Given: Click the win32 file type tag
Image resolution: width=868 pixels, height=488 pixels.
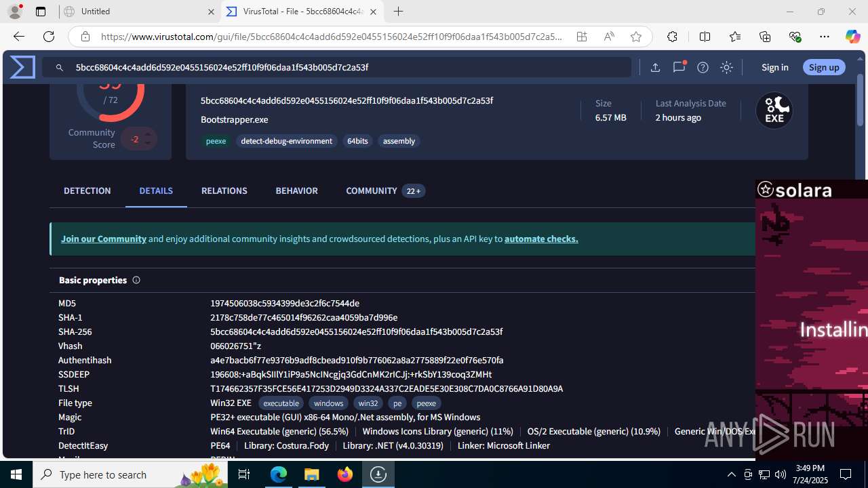Looking at the screenshot, I should click(368, 403).
